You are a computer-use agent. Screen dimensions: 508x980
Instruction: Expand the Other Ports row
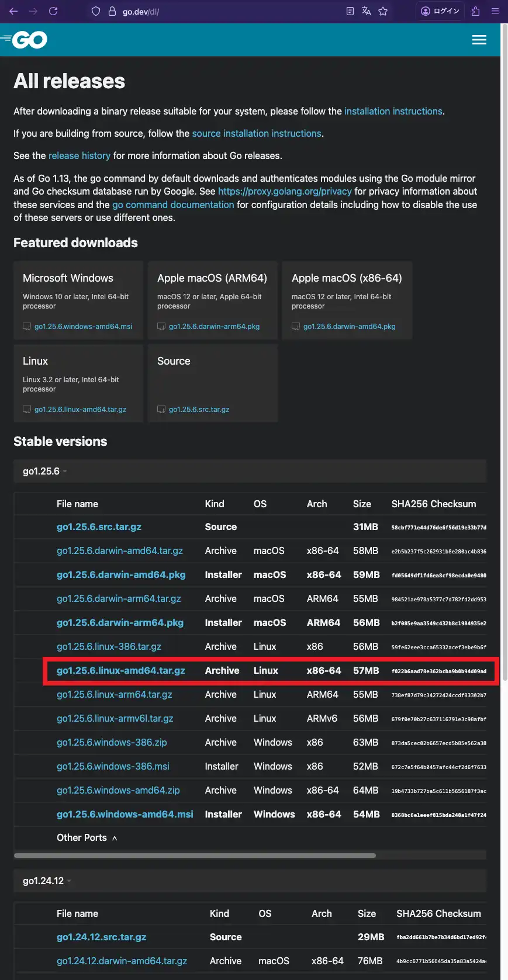pyautogui.click(x=87, y=838)
